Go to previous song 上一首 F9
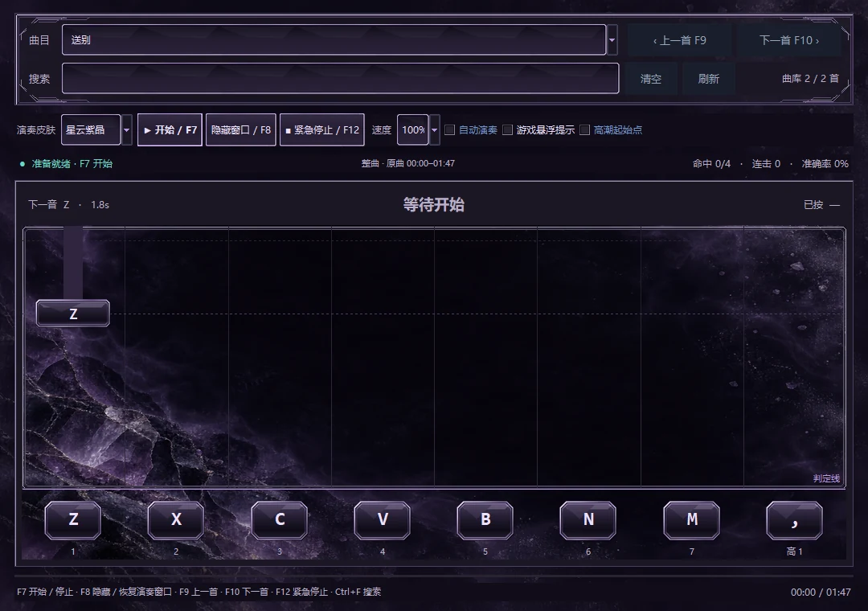 click(680, 40)
